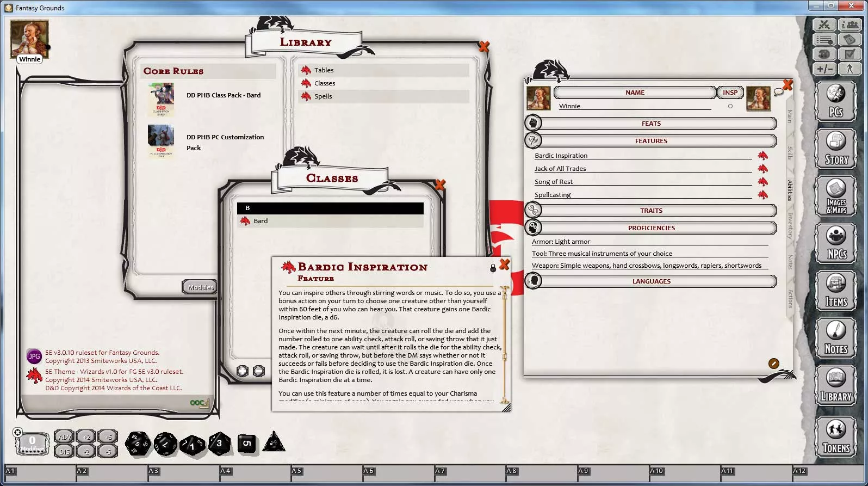This screenshot has height=486, width=868.
Task: Click Bardic Inspiration window scrollbar
Action: (x=504, y=345)
